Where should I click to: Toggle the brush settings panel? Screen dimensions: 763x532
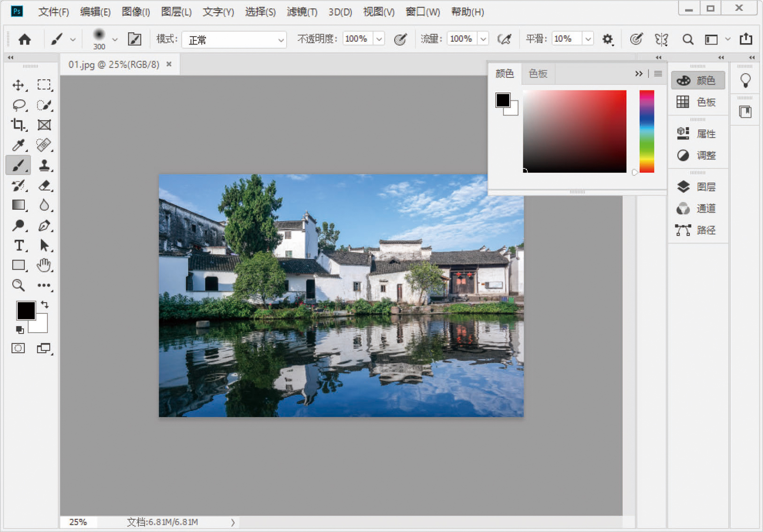tap(135, 39)
